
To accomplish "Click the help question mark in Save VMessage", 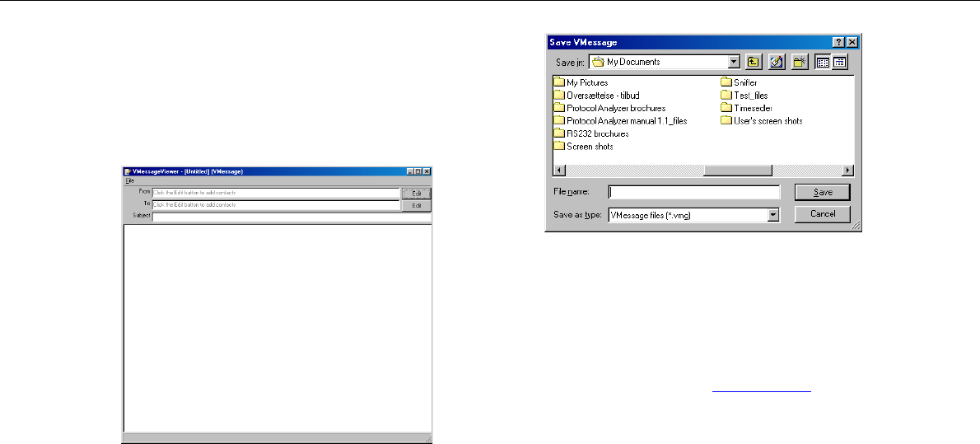I will (838, 43).
